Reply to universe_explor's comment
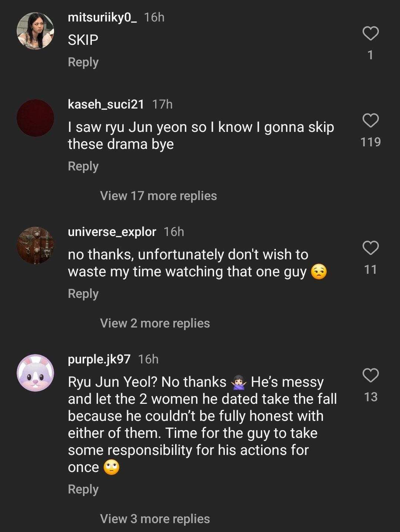Image resolution: width=400 pixels, height=532 pixels. pos(83,294)
